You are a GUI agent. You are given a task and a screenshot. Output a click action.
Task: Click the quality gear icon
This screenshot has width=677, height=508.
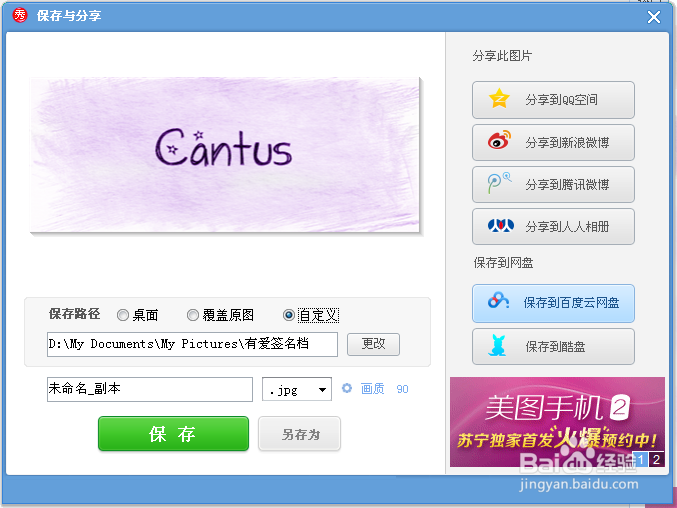pos(347,388)
